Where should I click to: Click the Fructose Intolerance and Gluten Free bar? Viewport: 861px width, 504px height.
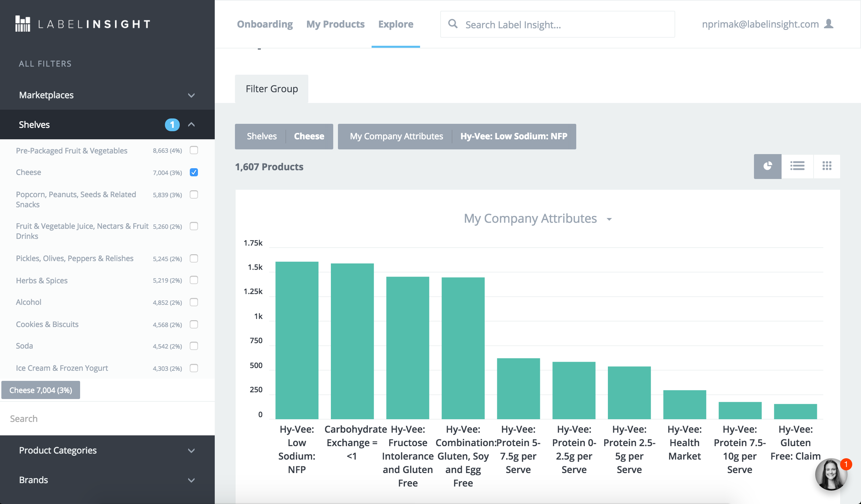(x=408, y=348)
